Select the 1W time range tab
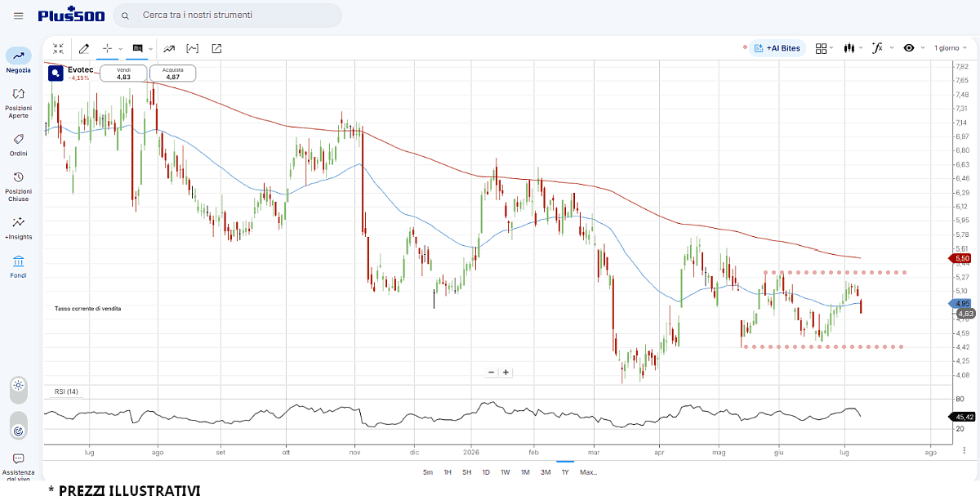 (506, 472)
